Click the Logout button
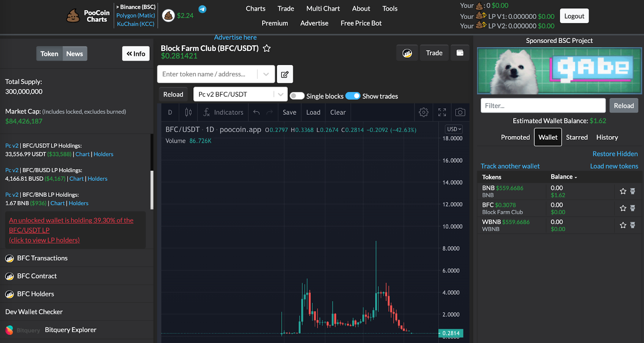Viewport: 644px width, 343px height. pos(574,16)
